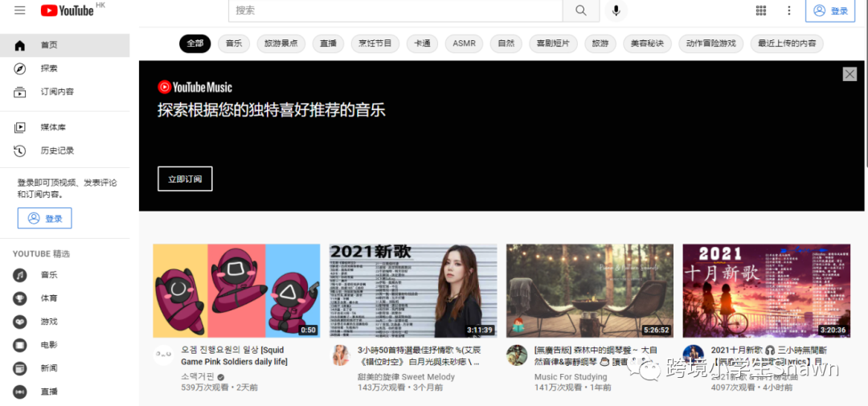868x406 pixels.
Task: Open the Squid Game Pink Soldiers thumbnail
Action: 236,291
